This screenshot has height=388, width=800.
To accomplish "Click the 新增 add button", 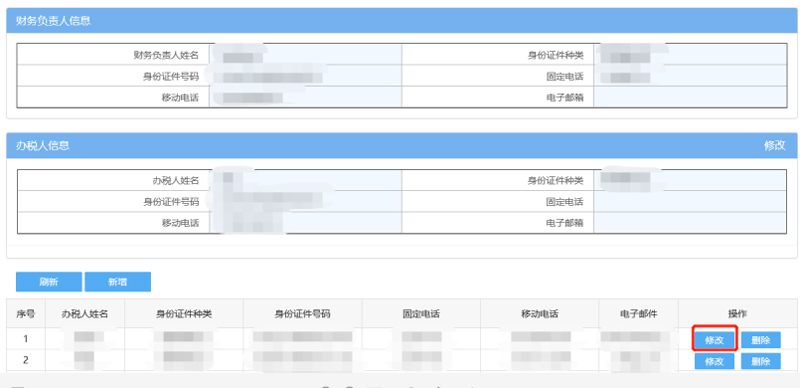I will [x=118, y=282].
